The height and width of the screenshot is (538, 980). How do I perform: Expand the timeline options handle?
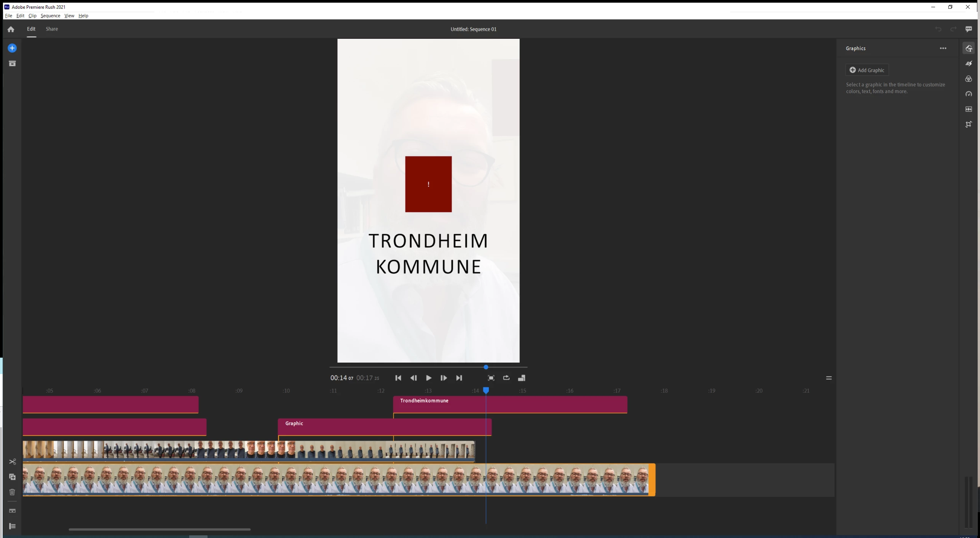pyautogui.click(x=828, y=378)
